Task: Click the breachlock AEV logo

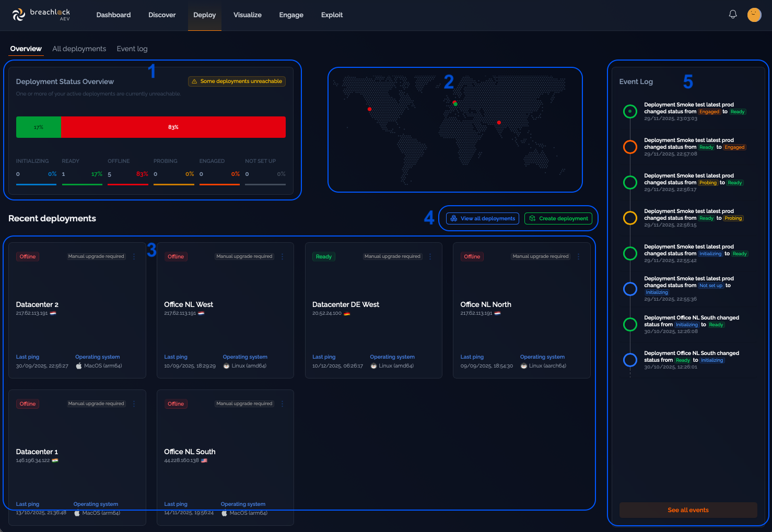Action: [x=41, y=15]
